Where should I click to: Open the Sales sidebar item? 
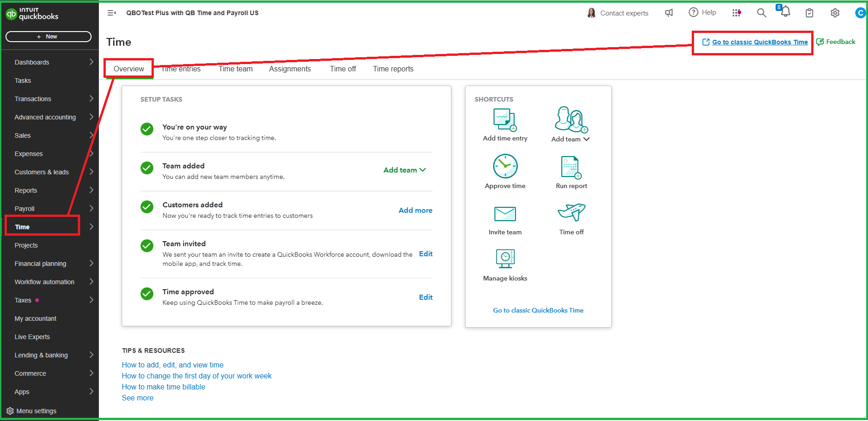(x=22, y=135)
